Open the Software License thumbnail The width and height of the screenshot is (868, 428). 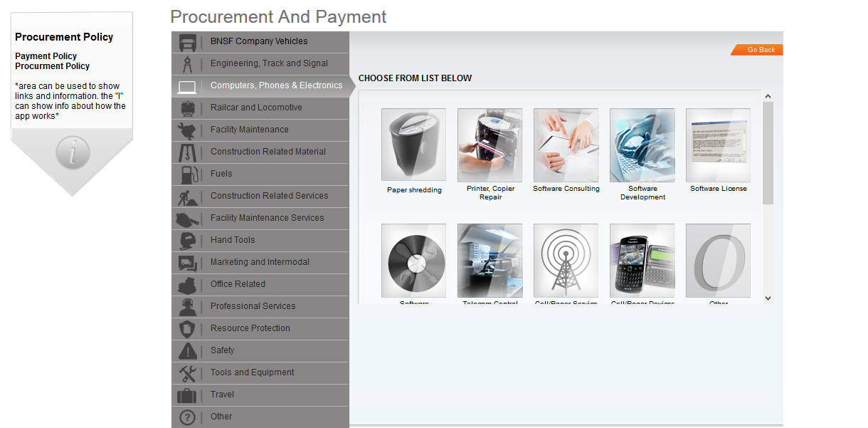(719, 145)
